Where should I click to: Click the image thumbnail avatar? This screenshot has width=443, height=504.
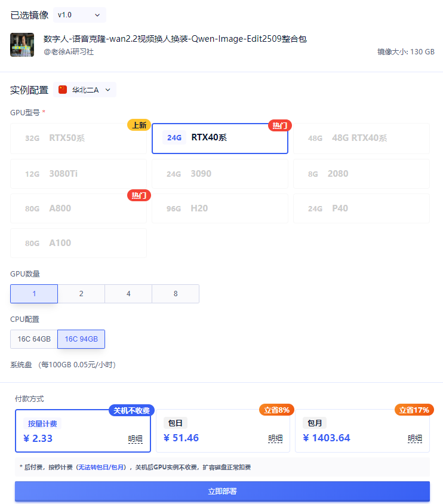coord(22,45)
